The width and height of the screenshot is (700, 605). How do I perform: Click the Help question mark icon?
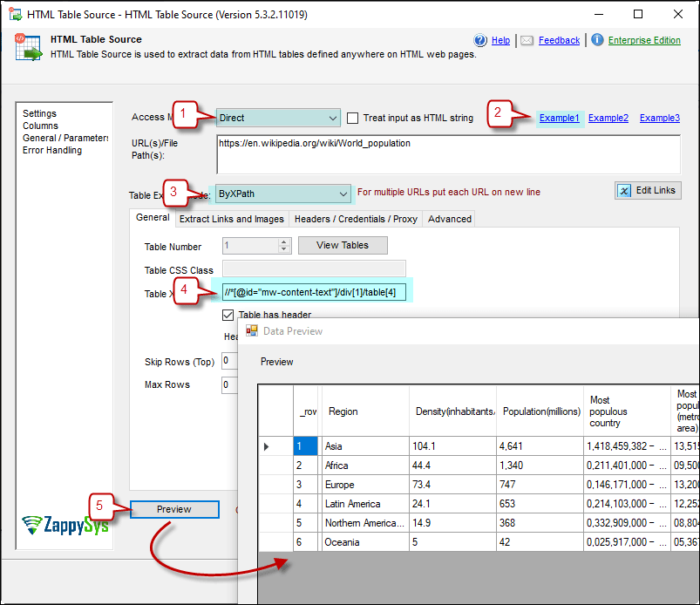480,40
